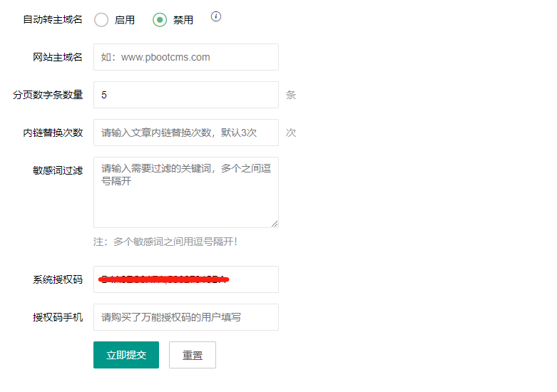Select the 启用 radio button
Viewport: 557px width, 392px height.
coord(102,20)
